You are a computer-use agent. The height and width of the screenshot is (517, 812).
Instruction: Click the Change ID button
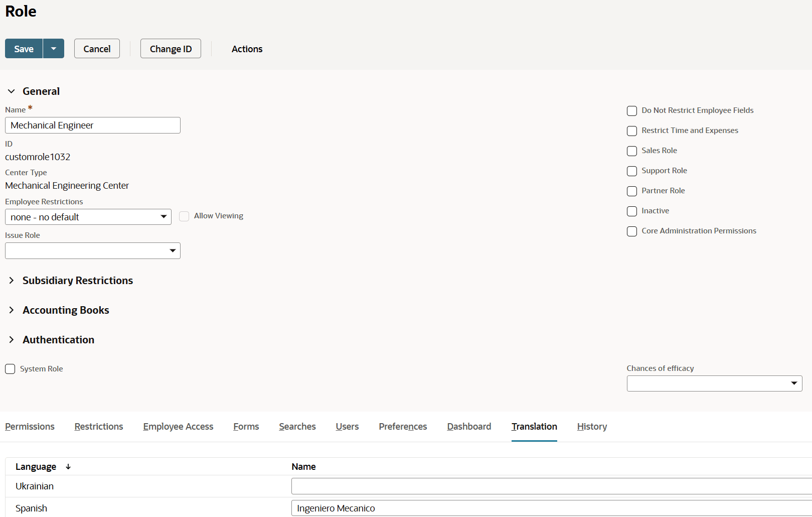click(x=171, y=49)
